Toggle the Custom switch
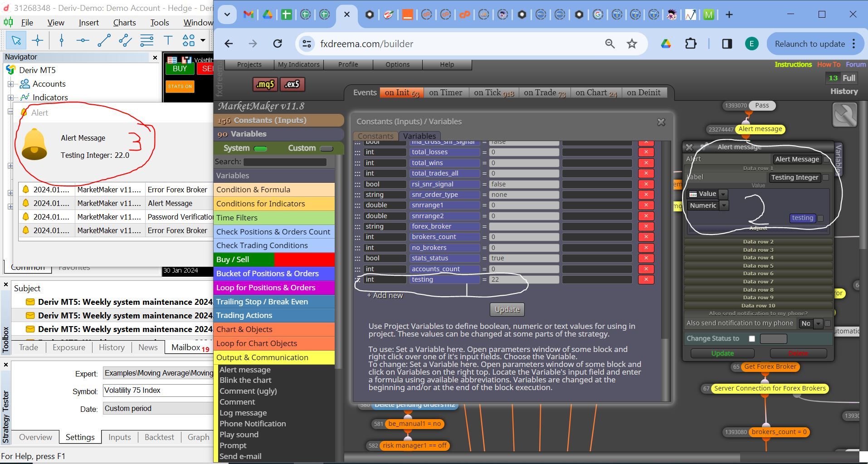 point(326,148)
